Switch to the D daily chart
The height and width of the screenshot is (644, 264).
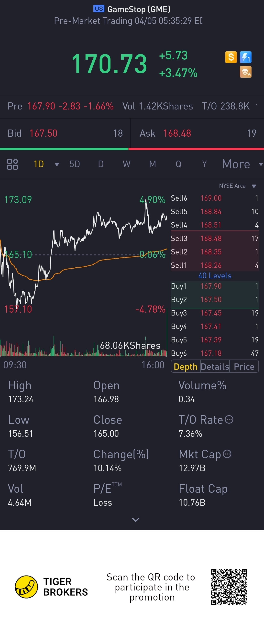(101, 164)
